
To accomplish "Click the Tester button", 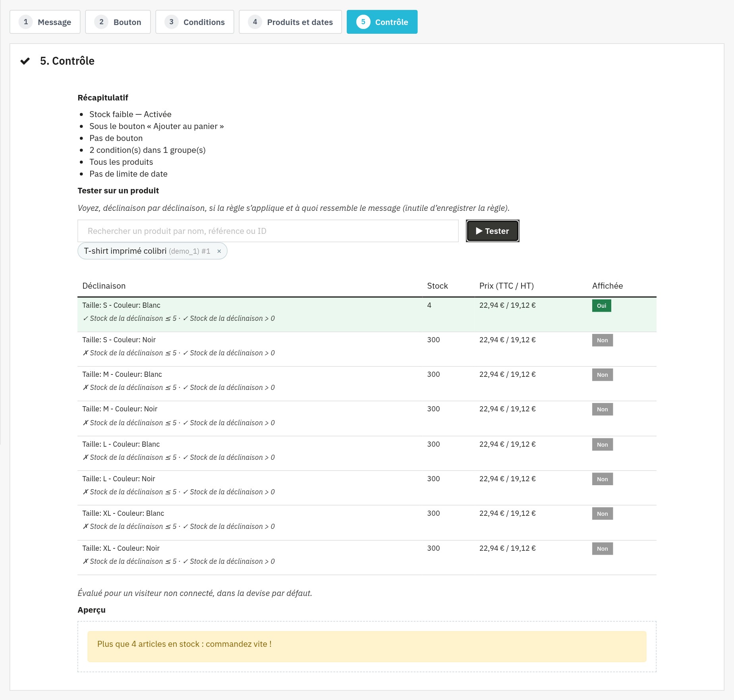I will [x=493, y=231].
